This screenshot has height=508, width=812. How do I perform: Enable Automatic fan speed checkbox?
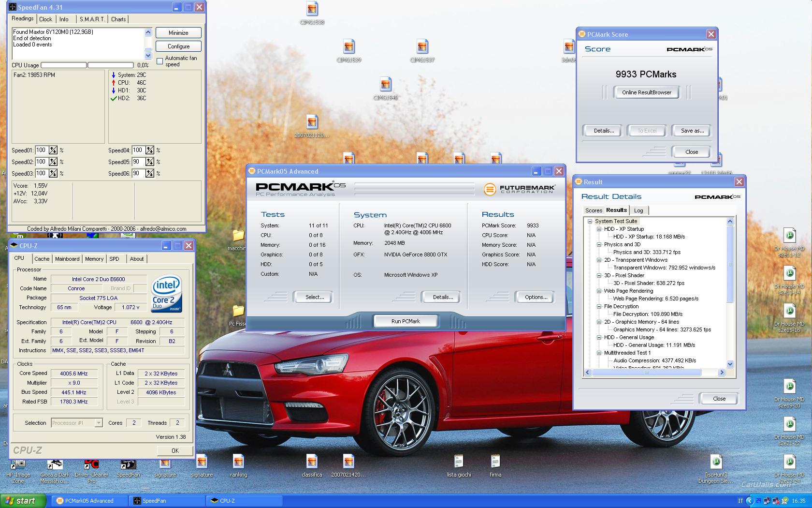[x=160, y=61]
